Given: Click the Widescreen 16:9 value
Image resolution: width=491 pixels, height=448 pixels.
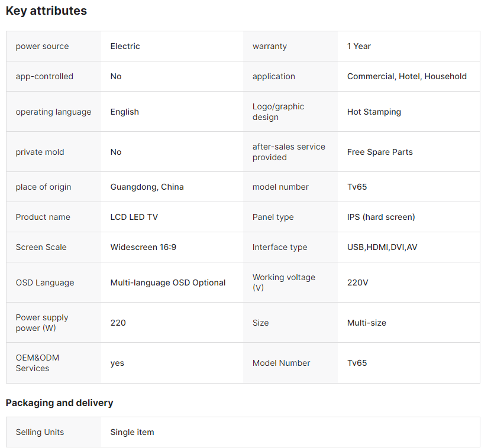Looking at the screenshot, I should click(143, 247).
